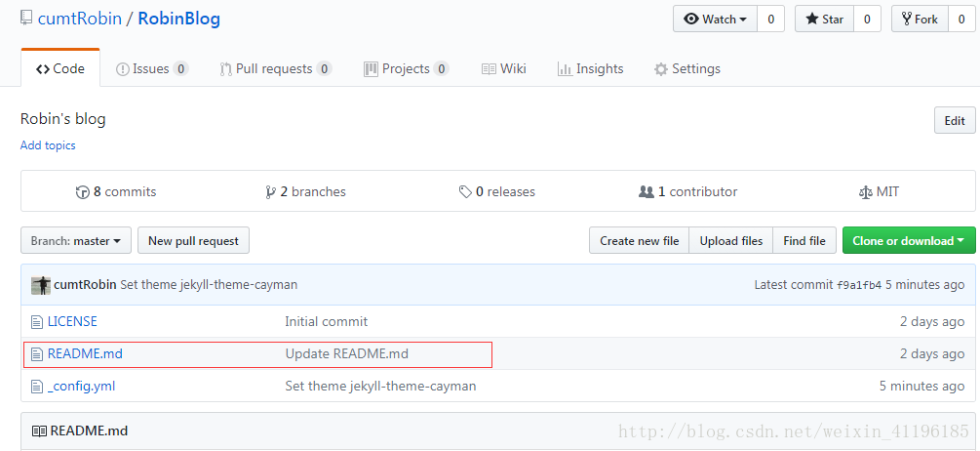The image size is (980, 451).
Task: Open the MIT license link
Action: tap(879, 191)
